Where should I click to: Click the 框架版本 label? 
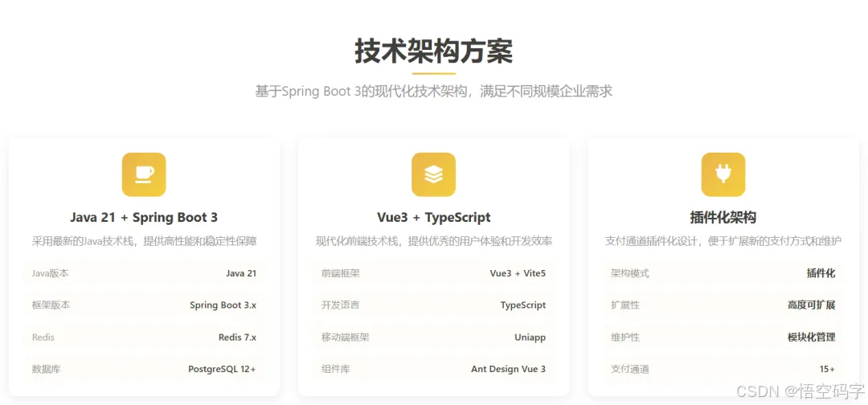click(51, 305)
